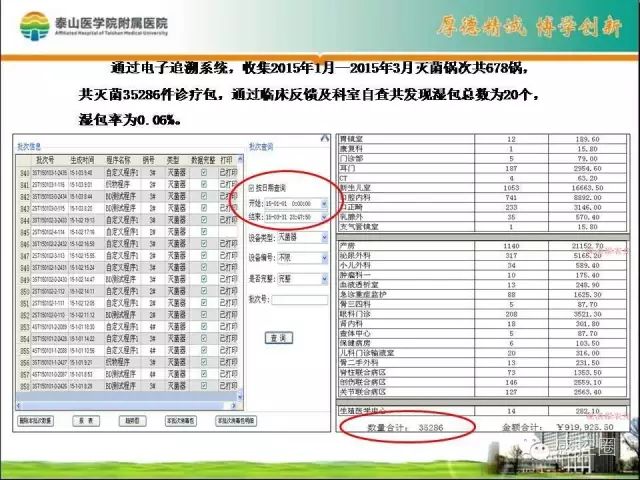Click the 本批次消毒包明细 button
This screenshot has width=640, height=480.
(x=236, y=421)
